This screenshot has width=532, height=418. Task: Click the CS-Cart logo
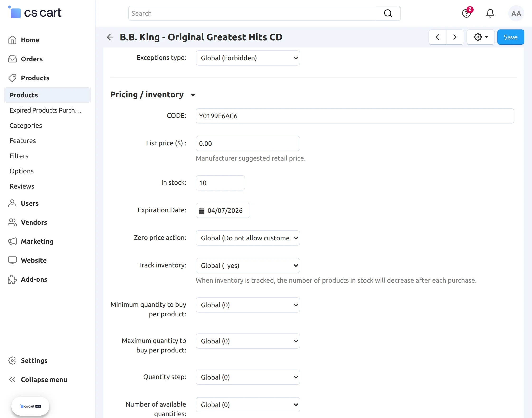(x=34, y=12)
